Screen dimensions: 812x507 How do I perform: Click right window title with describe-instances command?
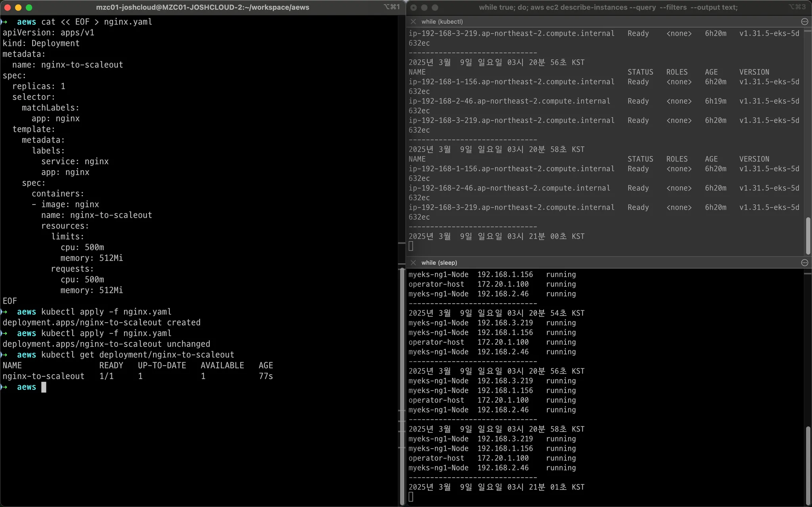coord(608,7)
